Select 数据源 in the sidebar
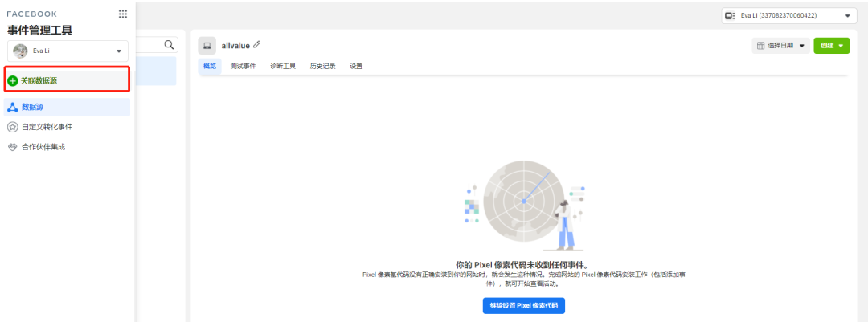 (67, 108)
